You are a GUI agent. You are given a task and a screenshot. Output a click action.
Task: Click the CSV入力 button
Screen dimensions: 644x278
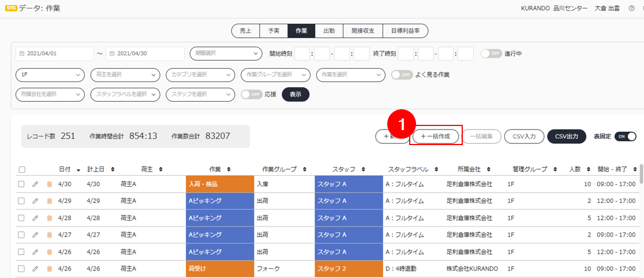(x=524, y=136)
